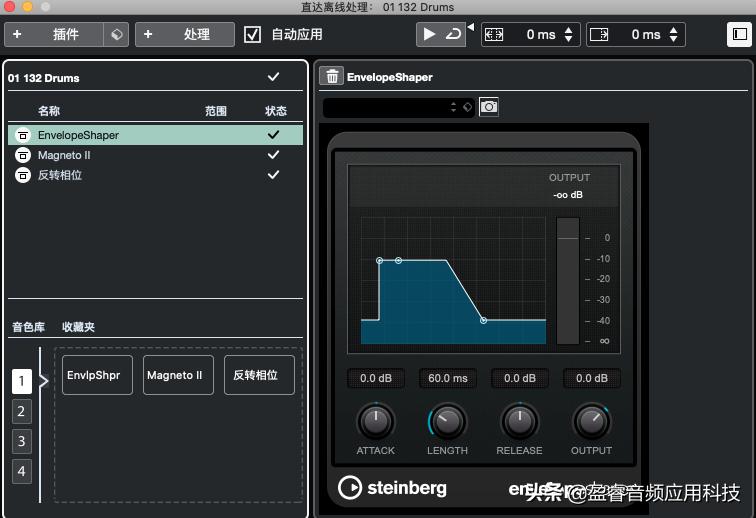Select the 反转相位 process row
This screenshot has width=756, height=518.
coord(155,175)
